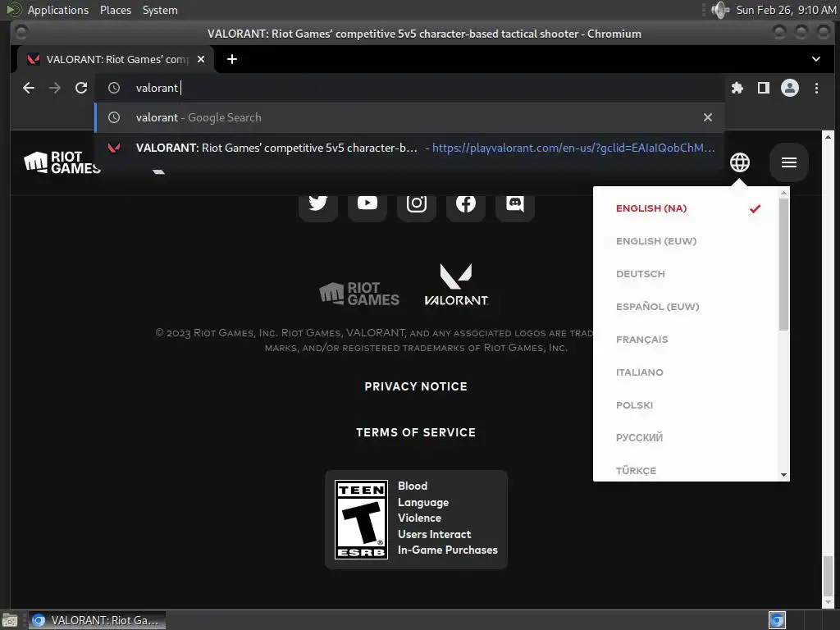Click the Riot Games logo in header
The image size is (840, 630).
[62, 162]
